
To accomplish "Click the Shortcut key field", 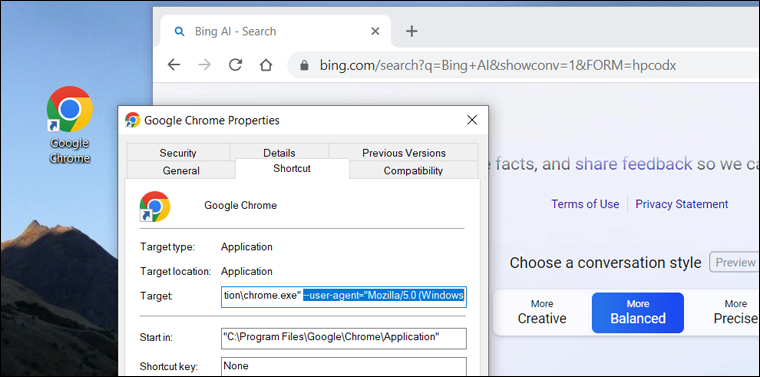I will 344,366.
